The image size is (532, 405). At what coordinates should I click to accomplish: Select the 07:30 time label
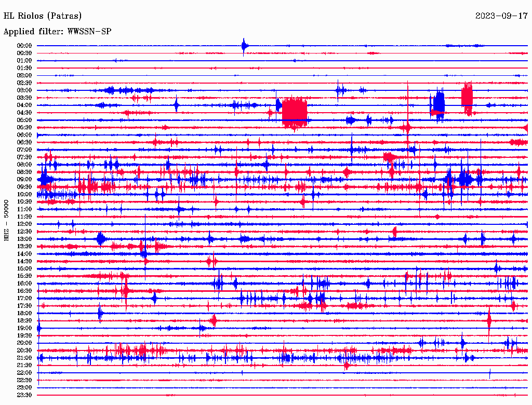point(24,157)
